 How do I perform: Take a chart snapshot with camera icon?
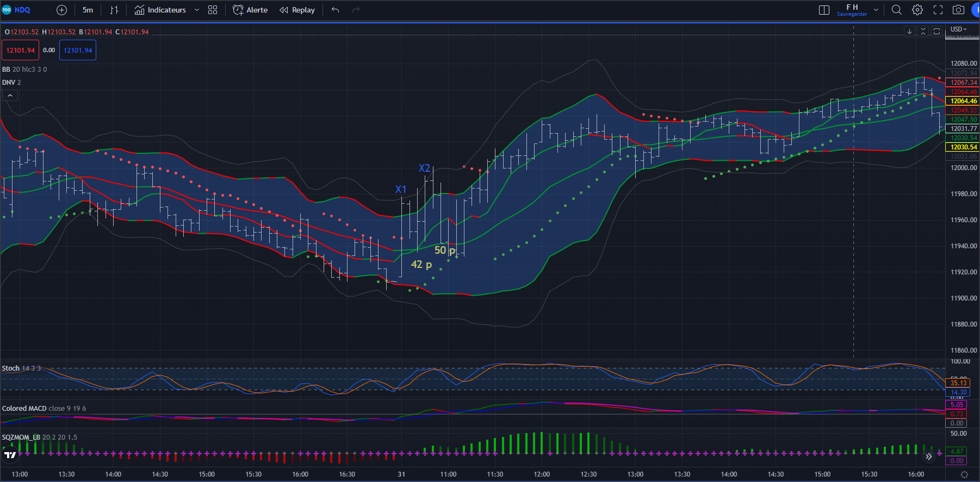point(959,10)
